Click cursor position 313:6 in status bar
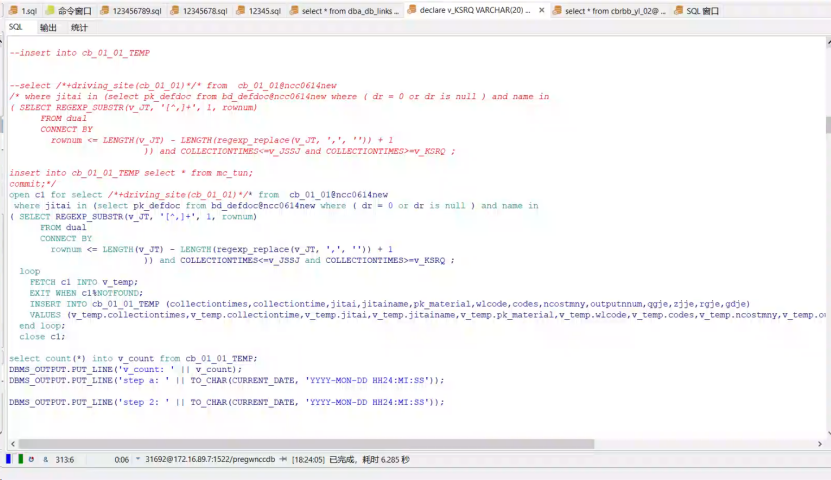This screenshot has width=831, height=480. 65,459
